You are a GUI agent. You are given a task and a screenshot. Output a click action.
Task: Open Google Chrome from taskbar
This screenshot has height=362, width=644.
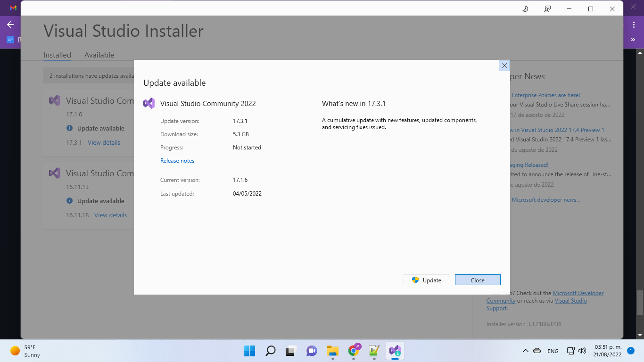point(354,351)
